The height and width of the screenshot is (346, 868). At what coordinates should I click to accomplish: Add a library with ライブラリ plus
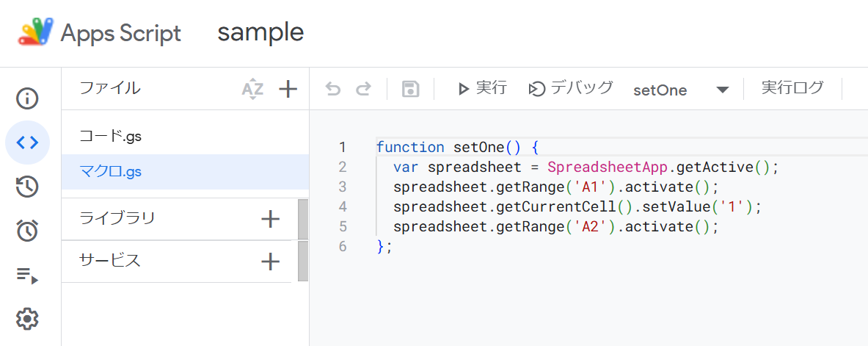point(271,219)
